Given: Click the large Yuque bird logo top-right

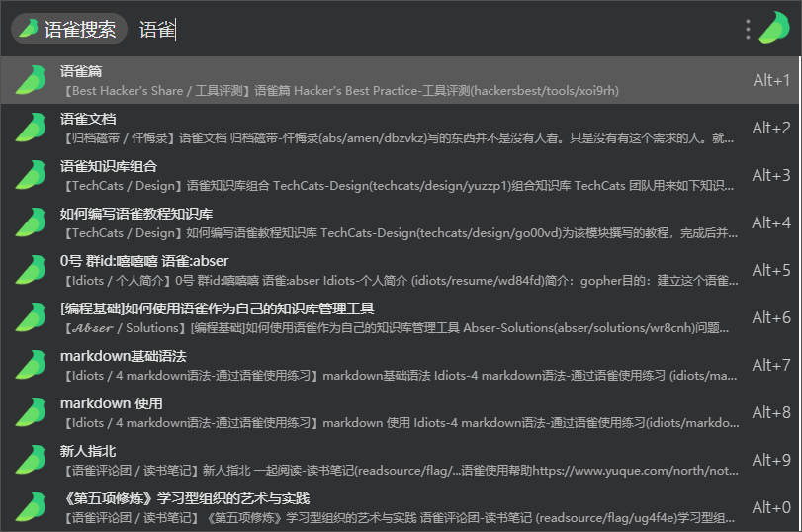Looking at the screenshot, I should pos(774,28).
